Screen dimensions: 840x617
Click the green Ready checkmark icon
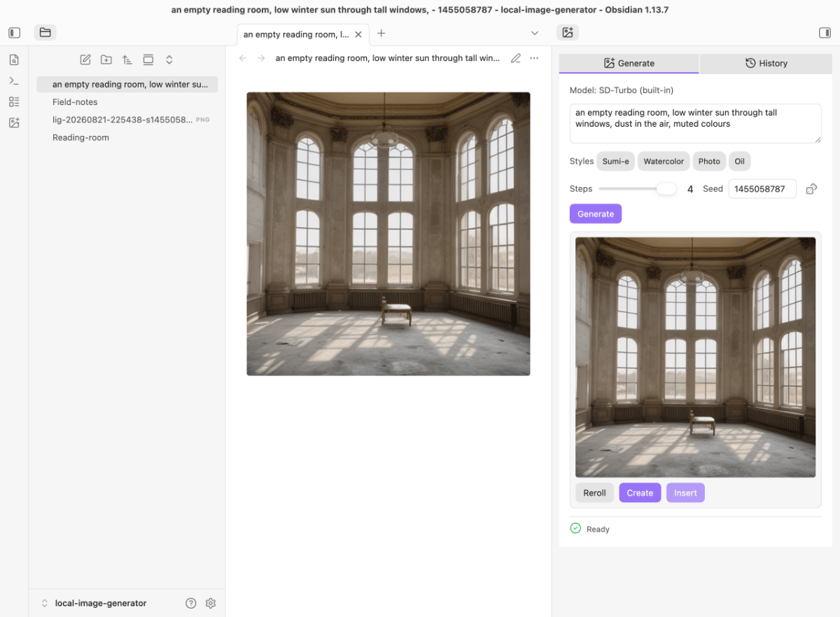point(575,529)
